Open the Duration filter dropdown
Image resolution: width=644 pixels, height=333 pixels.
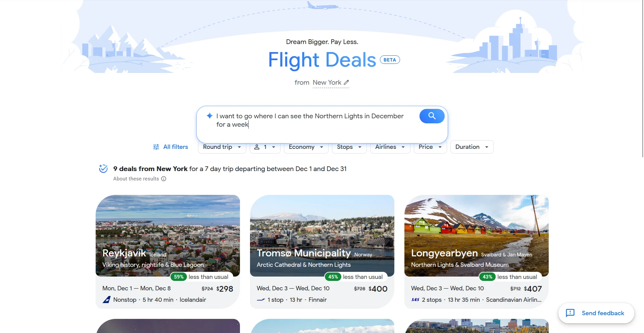(x=472, y=147)
